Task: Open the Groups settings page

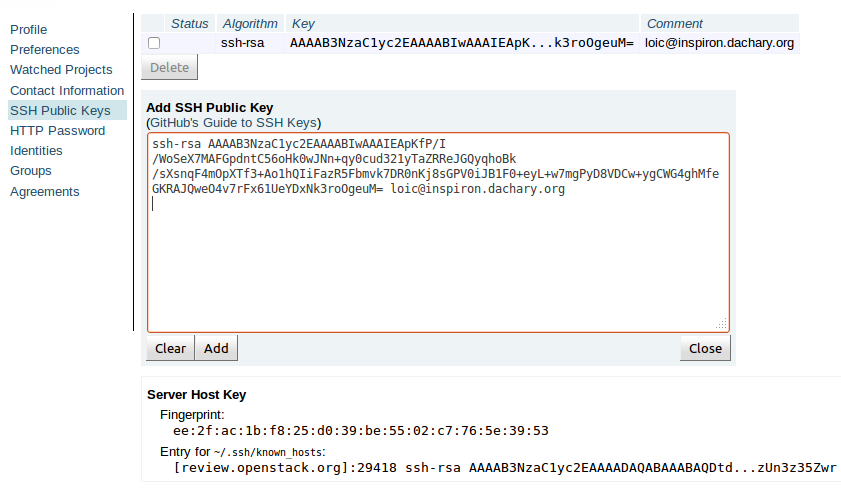Action: tap(31, 171)
